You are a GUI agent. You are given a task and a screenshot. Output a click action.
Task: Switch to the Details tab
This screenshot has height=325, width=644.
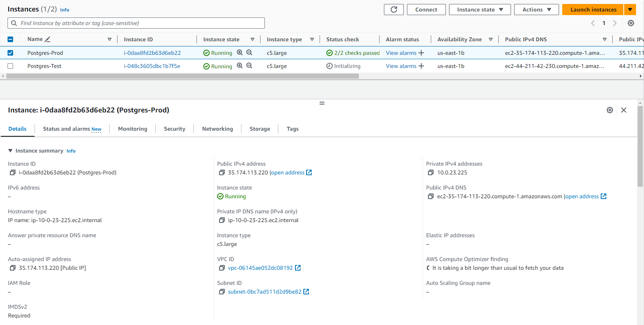(x=17, y=129)
